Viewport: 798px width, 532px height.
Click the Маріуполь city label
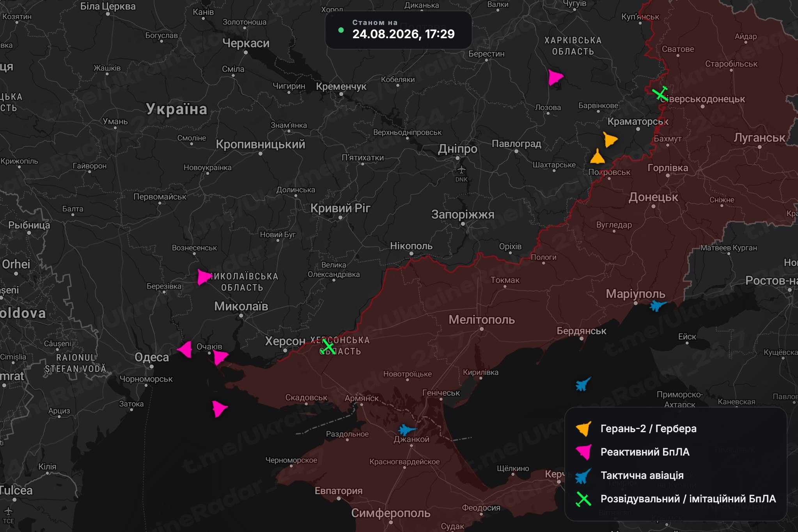pos(636,294)
